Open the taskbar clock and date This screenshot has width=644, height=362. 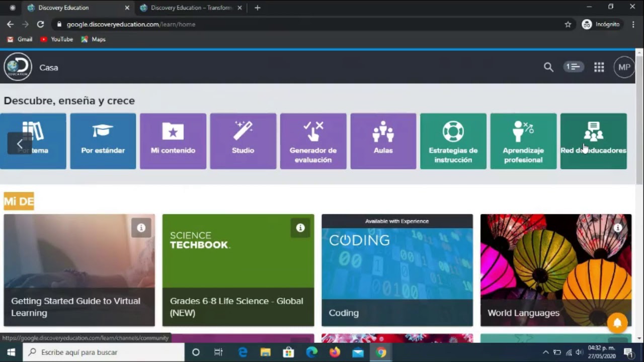coord(602,352)
